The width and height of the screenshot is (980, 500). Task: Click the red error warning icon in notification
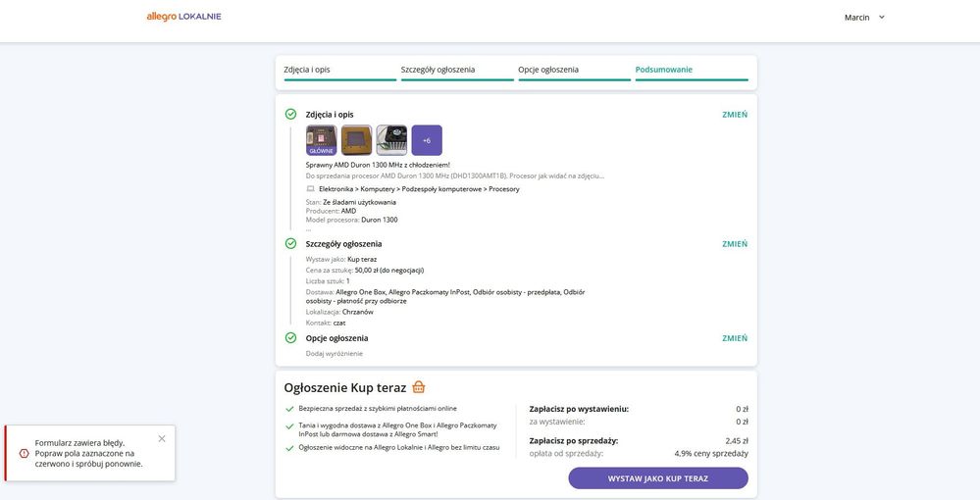tap(24, 453)
